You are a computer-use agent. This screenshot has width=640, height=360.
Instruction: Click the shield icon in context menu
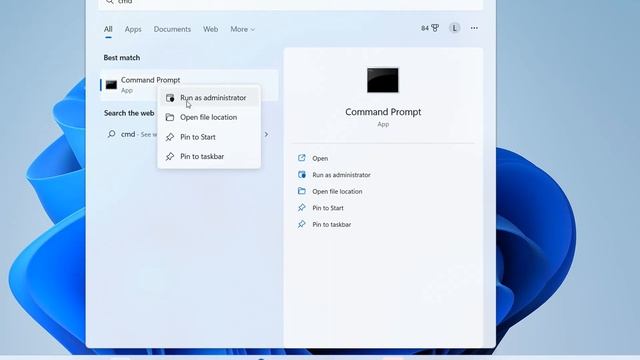(170, 98)
